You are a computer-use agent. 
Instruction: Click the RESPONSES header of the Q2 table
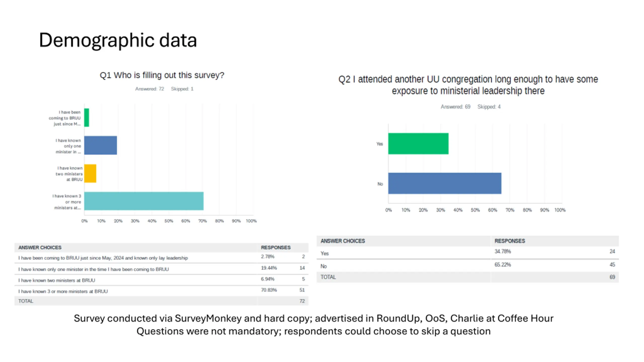(x=509, y=241)
